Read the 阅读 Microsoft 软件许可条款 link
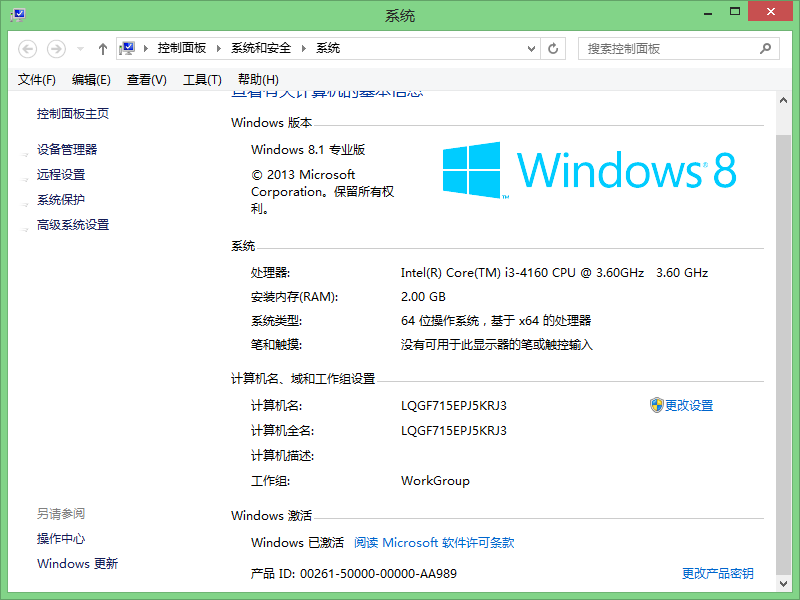This screenshot has height=600, width=800. point(434,543)
